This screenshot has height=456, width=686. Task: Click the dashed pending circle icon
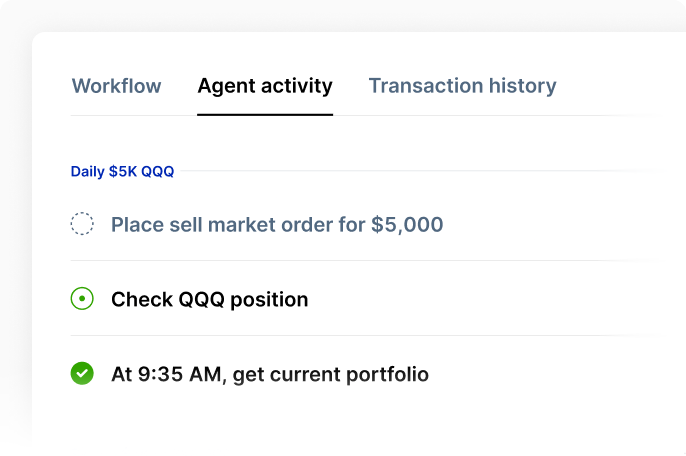tap(82, 224)
